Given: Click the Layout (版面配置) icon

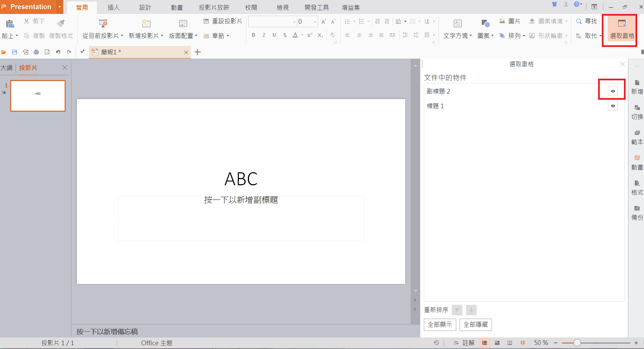Looking at the screenshot, I should pyautogui.click(x=183, y=23).
